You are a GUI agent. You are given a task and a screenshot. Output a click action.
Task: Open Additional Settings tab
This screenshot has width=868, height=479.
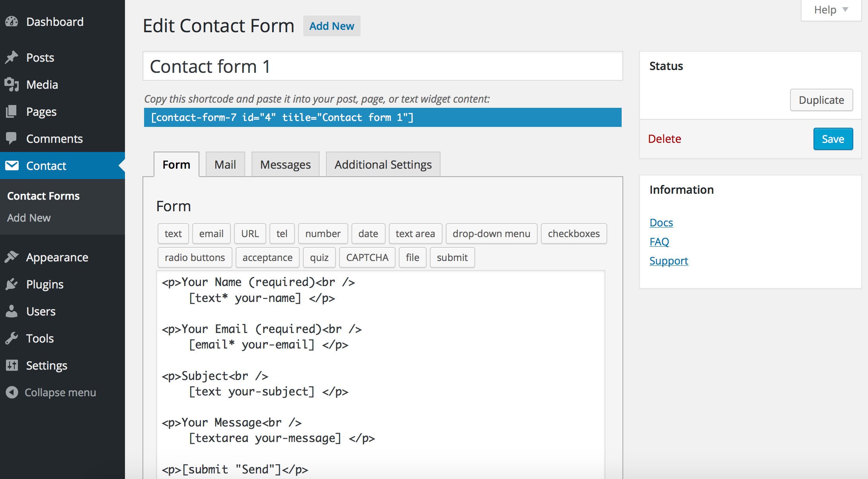(x=382, y=165)
